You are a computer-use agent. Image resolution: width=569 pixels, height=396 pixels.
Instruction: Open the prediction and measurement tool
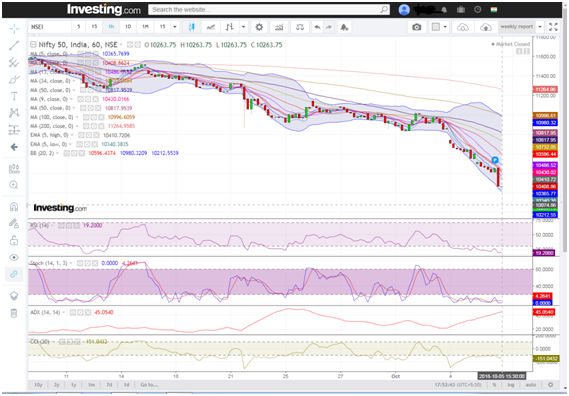(x=14, y=130)
